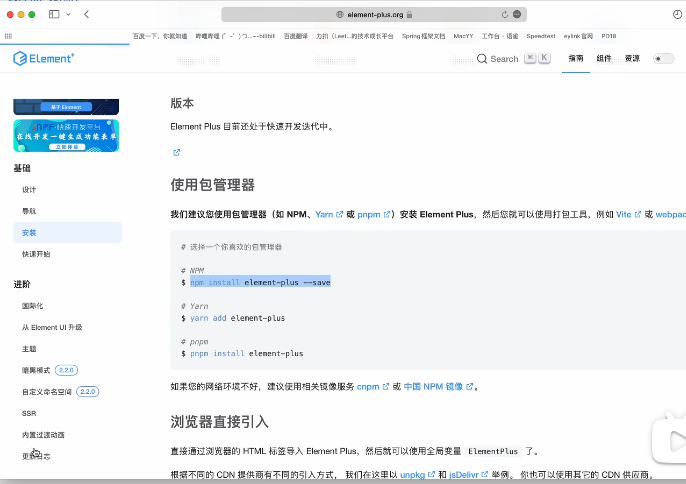
Task: Open 更新日志 sidebar item
Action: pos(36,456)
